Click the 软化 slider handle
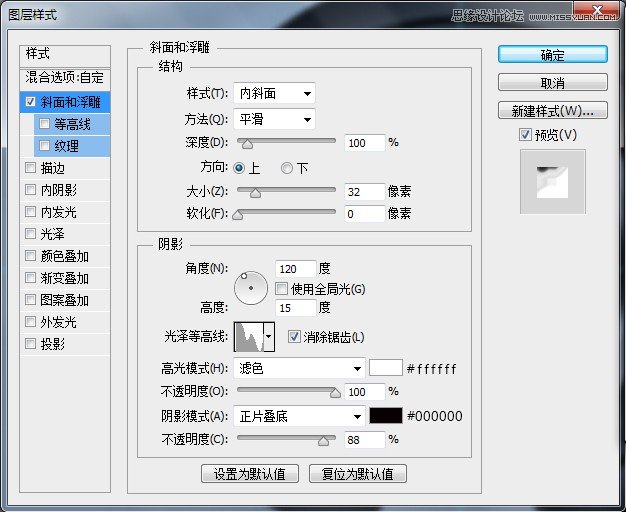Viewport: 626px width, 512px height. point(238,215)
